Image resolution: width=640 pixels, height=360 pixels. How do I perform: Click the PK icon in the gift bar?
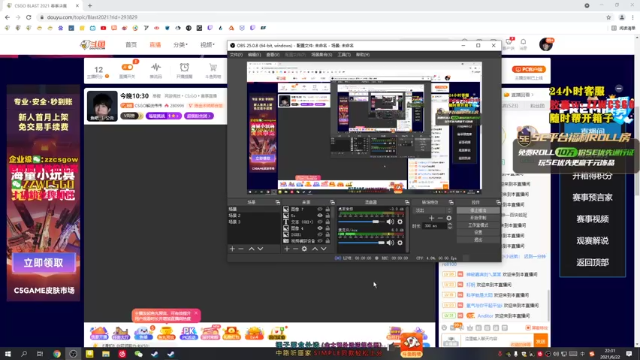(x=189, y=333)
